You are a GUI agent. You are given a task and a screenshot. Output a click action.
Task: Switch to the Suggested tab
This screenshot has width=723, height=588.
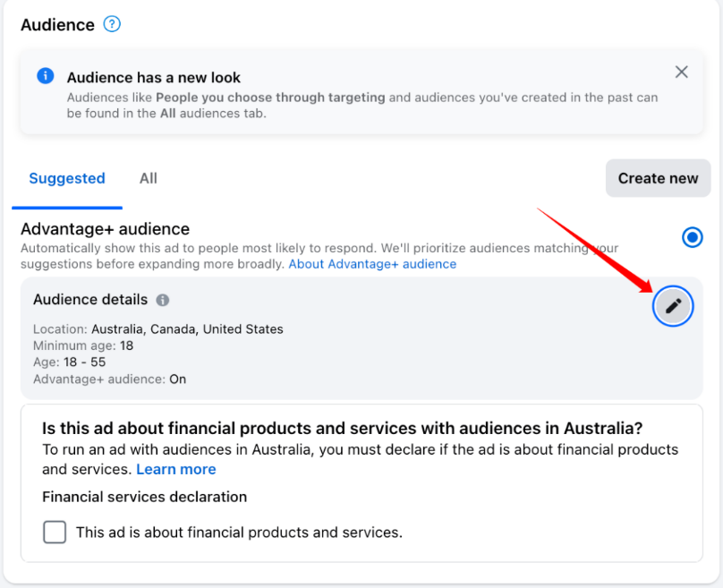pyautogui.click(x=67, y=178)
